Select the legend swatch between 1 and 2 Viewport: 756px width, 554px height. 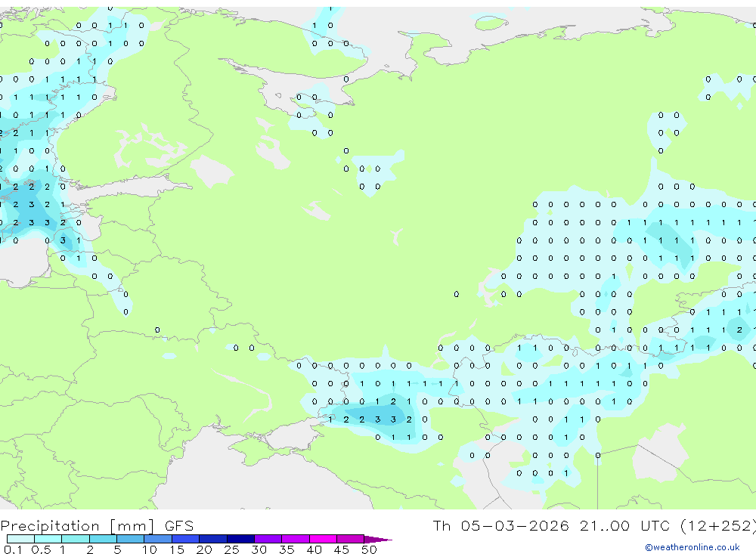(x=76, y=539)
